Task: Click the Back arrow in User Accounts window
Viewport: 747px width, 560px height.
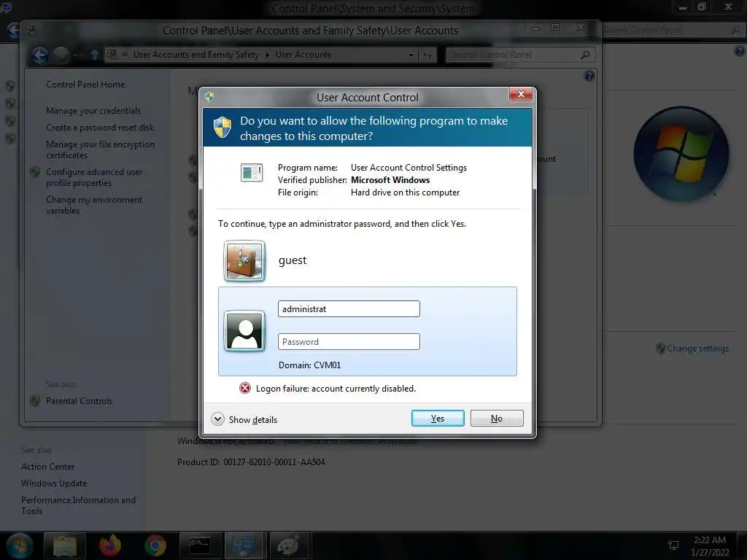Action: point(40,55)
